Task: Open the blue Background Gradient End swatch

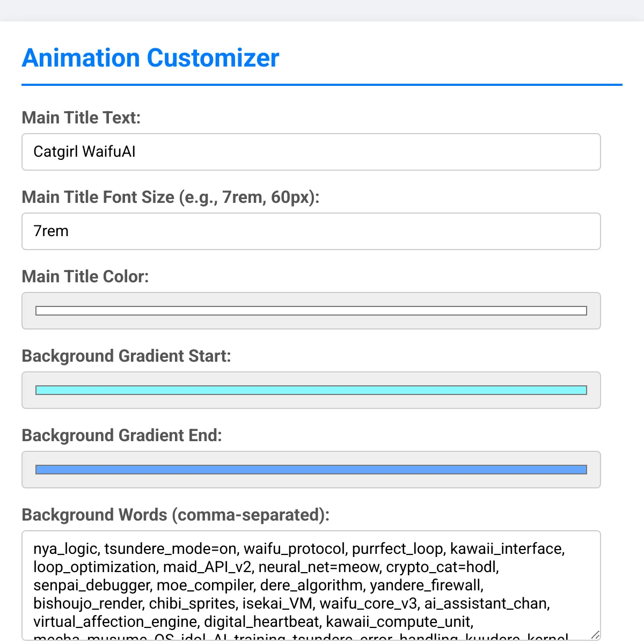Action: pos(311,470)
